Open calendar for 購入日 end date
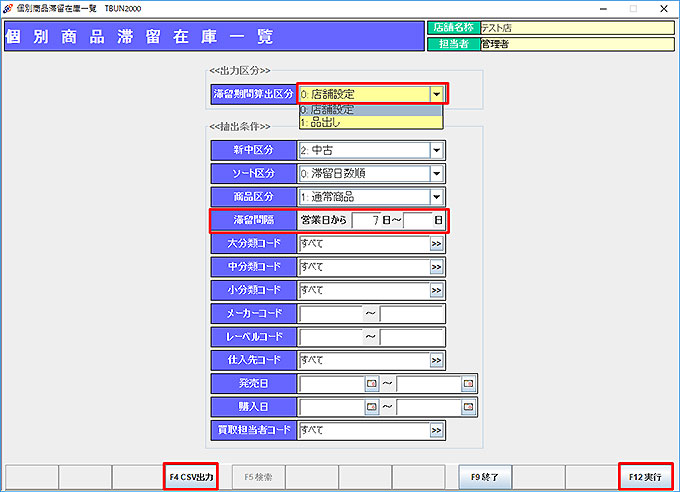 tap(468, 407)
